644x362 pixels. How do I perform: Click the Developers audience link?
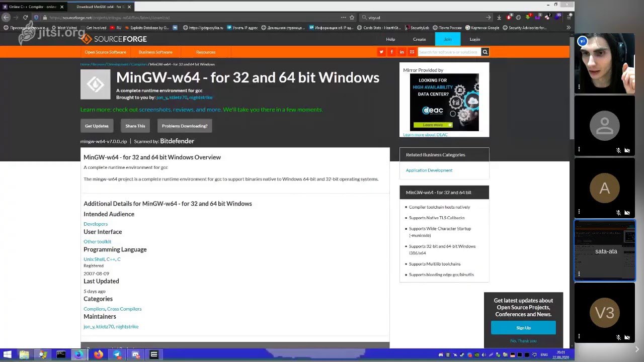pyautogui.click(x=96, y=224)
